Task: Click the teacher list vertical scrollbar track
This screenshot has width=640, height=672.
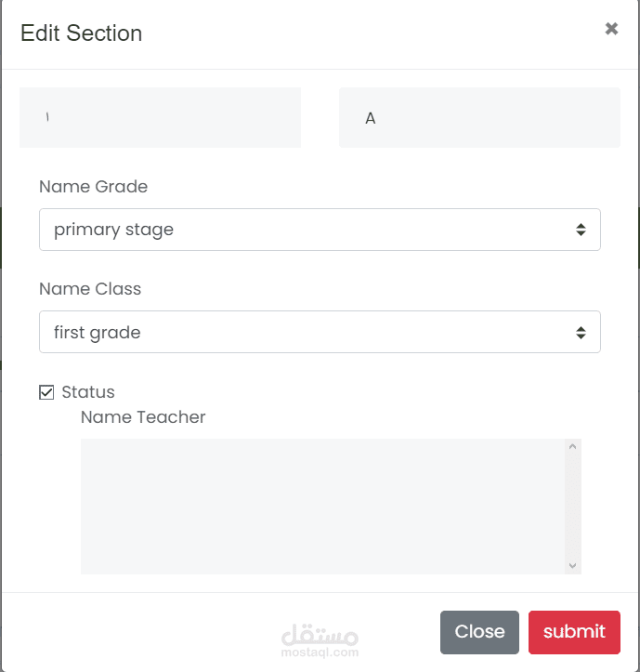Action: (573, 506)
